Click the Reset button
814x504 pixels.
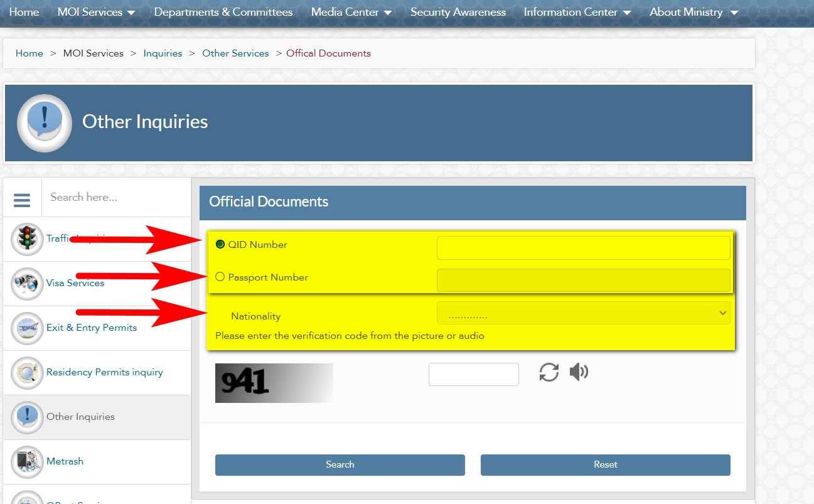[x=605, y=465]
